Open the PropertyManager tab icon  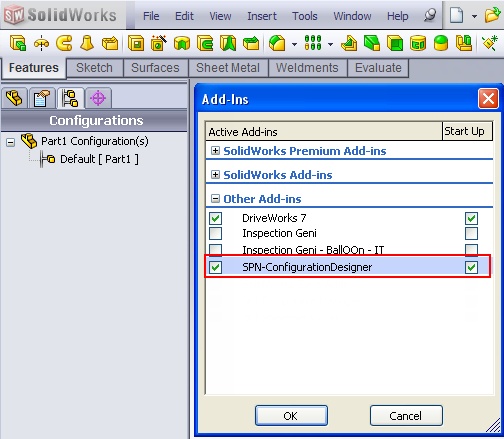click(42, 98)
